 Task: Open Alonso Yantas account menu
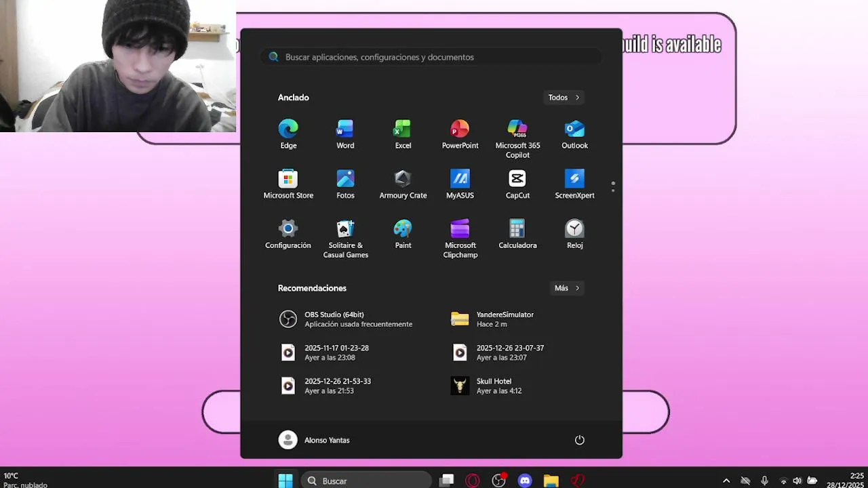coord(315,440)
